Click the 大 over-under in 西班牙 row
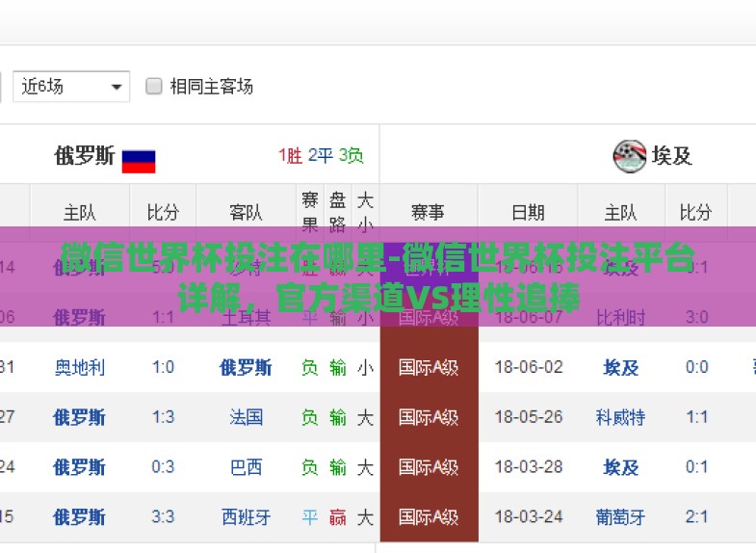Viewport: 756px width, 553px height. pos(365,517)
